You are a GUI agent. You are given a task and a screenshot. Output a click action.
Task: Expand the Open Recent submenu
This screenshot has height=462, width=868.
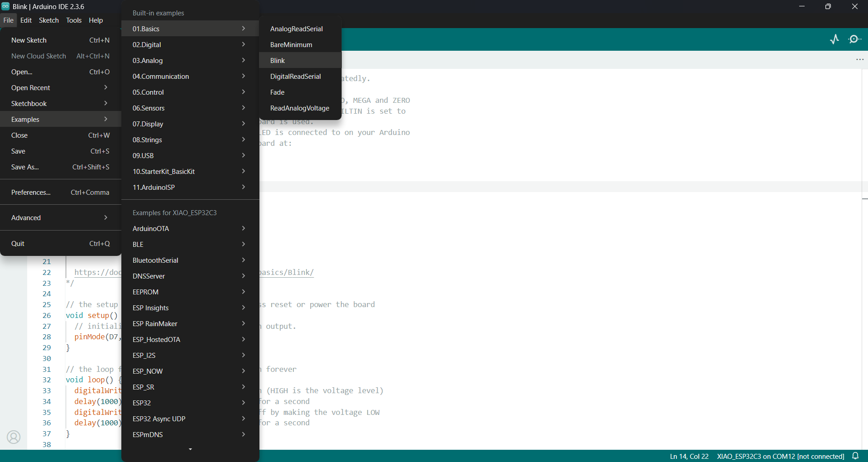[x=61, y=88]
